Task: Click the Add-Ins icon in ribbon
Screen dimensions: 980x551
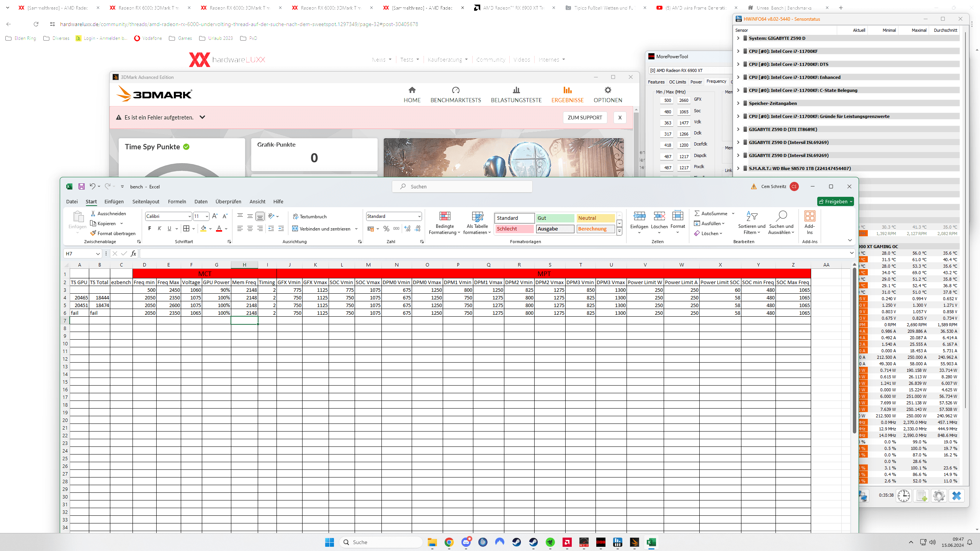Action: point(810,223)
